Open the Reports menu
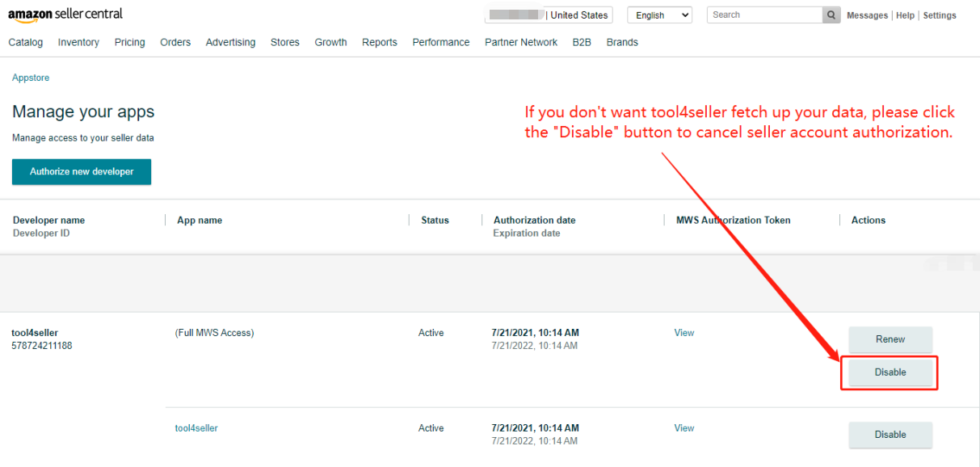This screenshot has height=467, width=980. [380, 42]
